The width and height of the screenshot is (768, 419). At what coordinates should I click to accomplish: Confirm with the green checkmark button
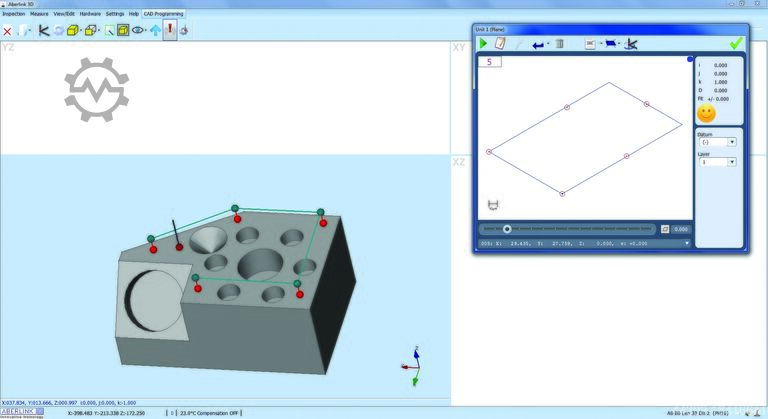736,43
